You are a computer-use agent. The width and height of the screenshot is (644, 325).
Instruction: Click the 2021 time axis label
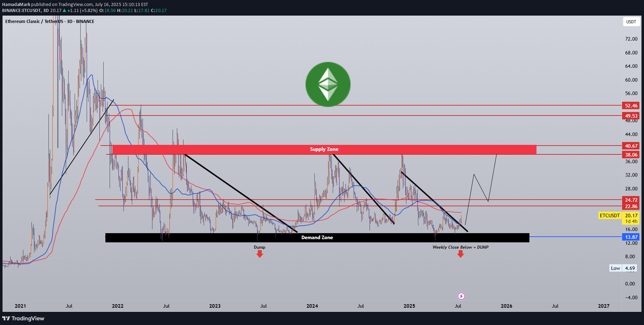point(21,306)
